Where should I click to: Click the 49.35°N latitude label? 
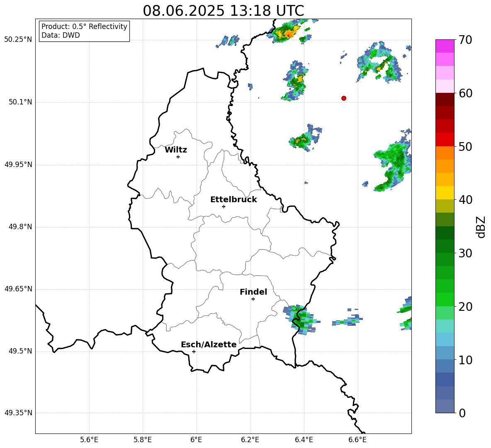(18, 413)
